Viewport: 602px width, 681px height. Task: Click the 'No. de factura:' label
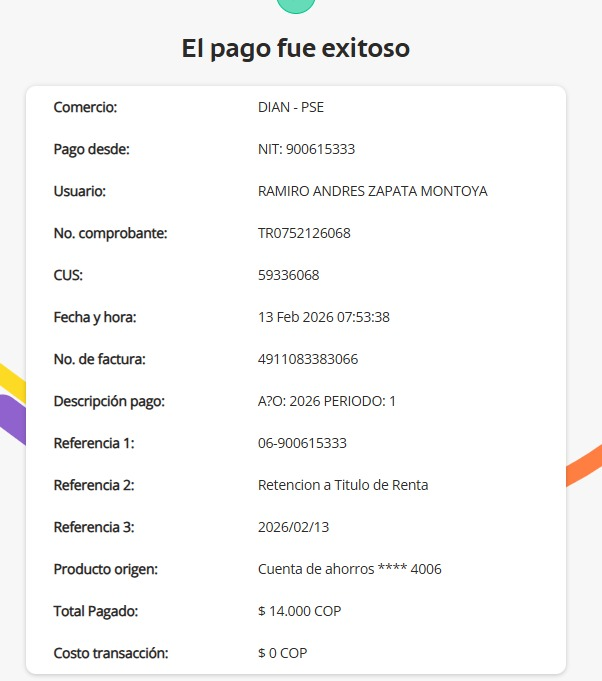coord(99,359)
